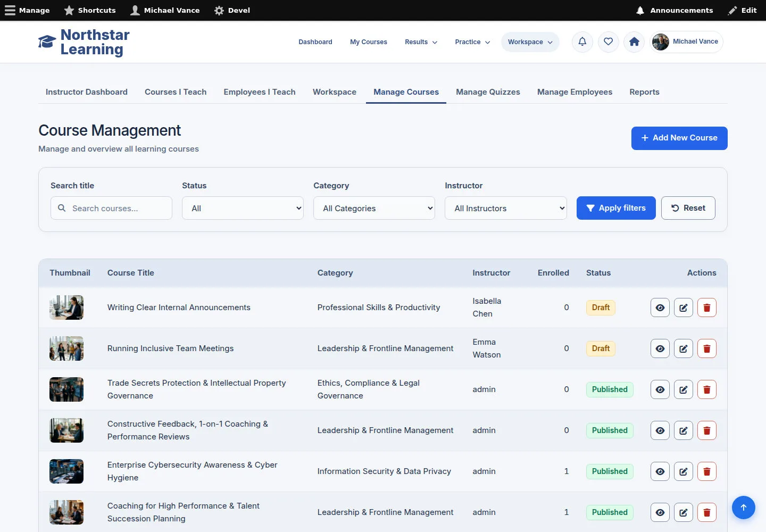This screenshot has height=532, width=766.
Task: Open the Manage hamburger menu
Action: click(27, 10)
